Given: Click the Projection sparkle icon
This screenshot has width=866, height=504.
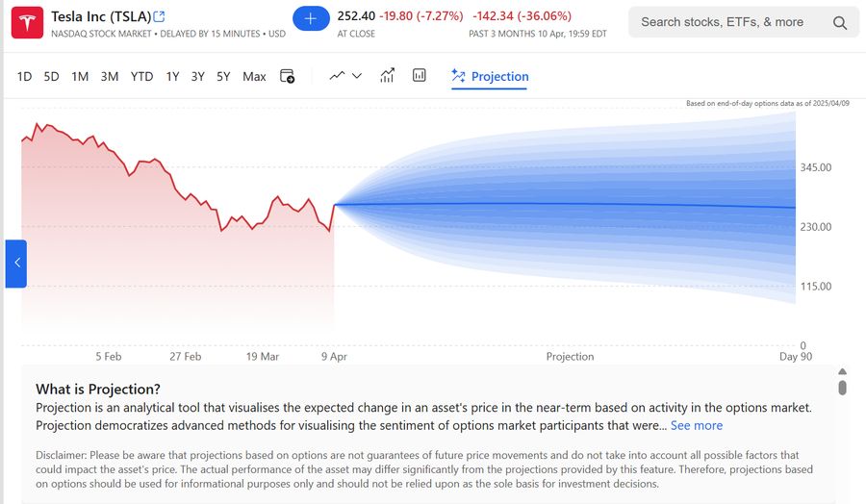Looking at the screenshot, I should [x=458, y=76].
